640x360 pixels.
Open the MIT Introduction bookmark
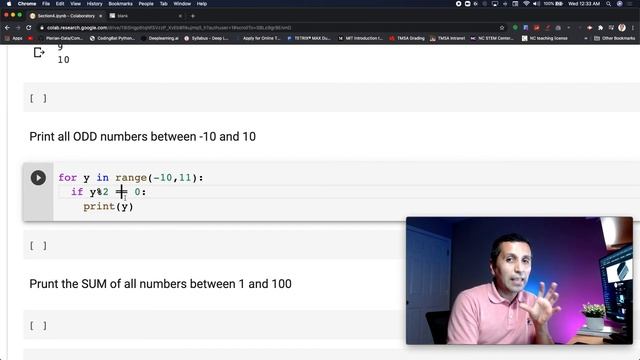click(360, 38)
